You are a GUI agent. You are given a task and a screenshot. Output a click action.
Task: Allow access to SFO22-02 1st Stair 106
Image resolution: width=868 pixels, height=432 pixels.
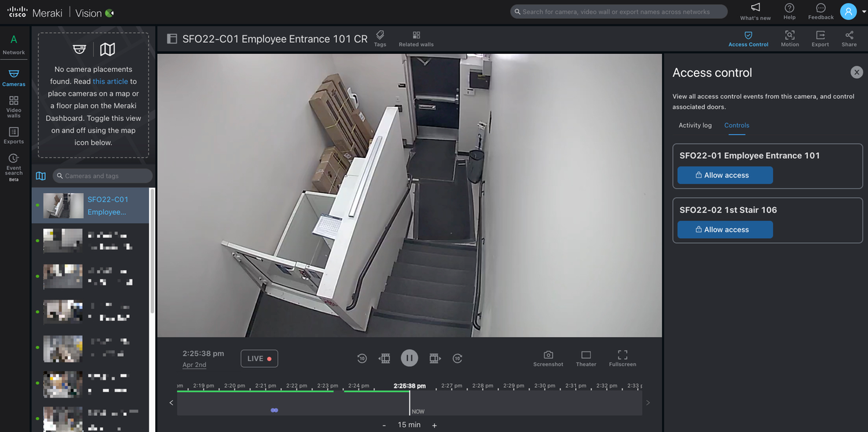[724, 230]
